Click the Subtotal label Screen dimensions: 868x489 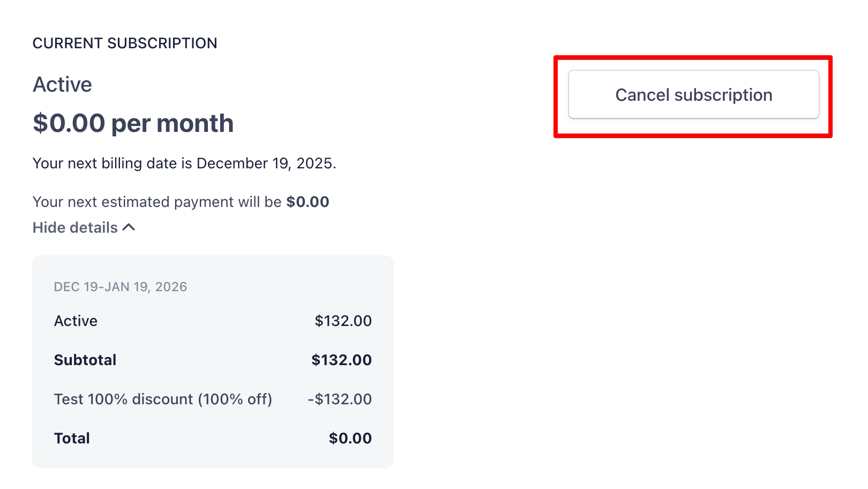click(x=85, y=360)
